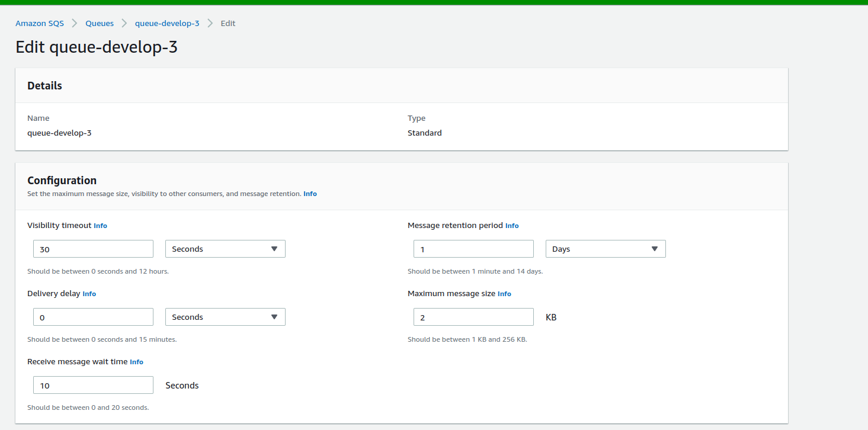868x430 pixels.
Task: Open the Maximum message size Info help
Action: (504, 294)
